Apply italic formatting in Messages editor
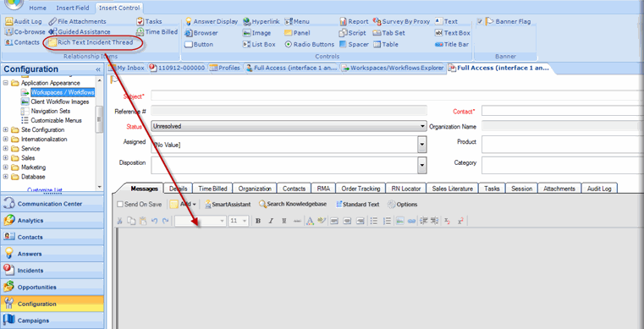 (x=271, y=221)
